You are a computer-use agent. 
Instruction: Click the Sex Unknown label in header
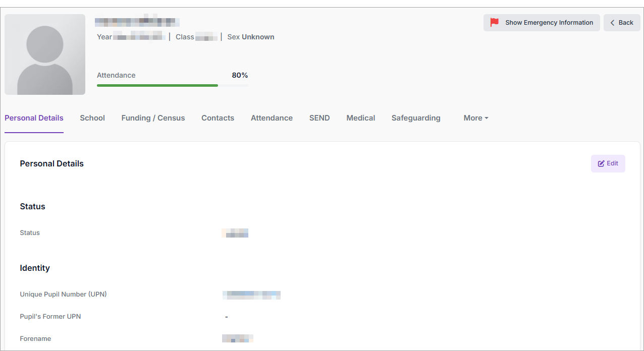[x=251, y=37]
